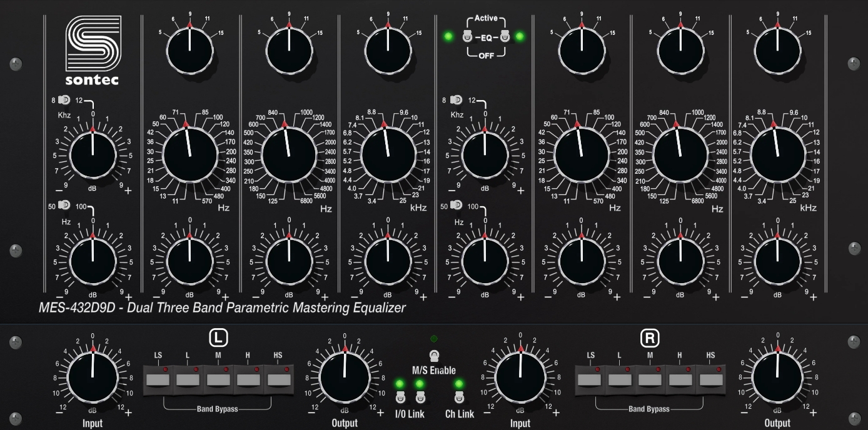Bypass the M band on channel L
Image resolution: width=868 pixels, height=430 pixels.
click(218, 379)
